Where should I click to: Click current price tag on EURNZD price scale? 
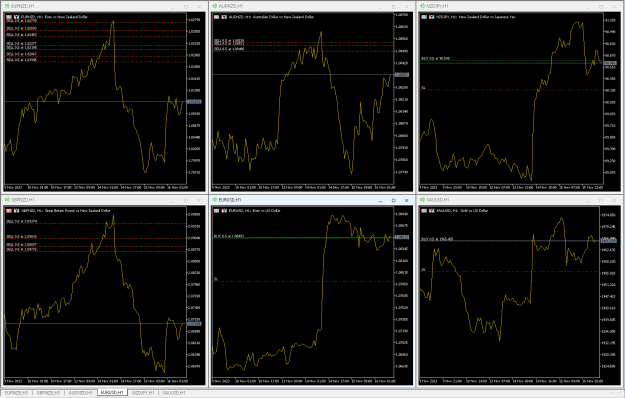point(194,102)
